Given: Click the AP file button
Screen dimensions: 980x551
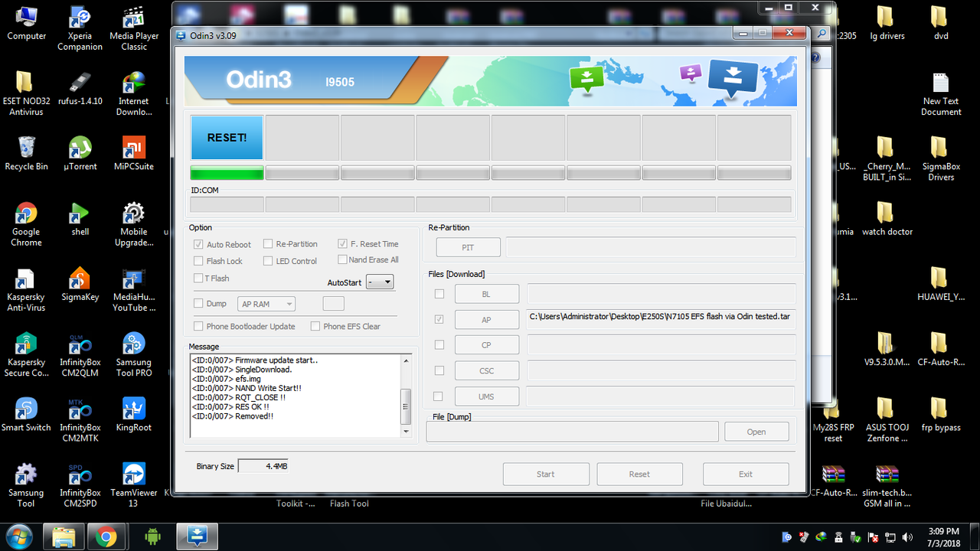Looking at the screenshot, I should [486, 320].
